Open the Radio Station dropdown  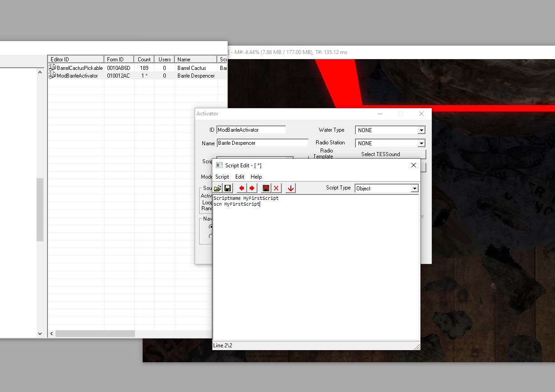pos(421,143)
